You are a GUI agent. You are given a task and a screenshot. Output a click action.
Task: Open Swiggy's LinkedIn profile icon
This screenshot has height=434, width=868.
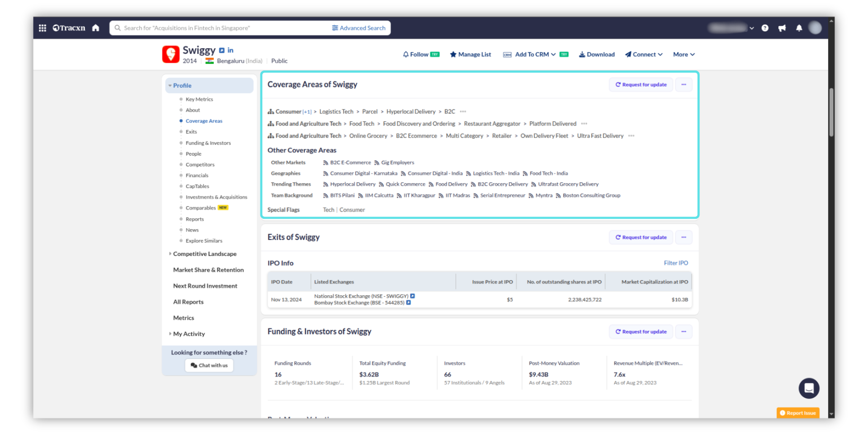click(231, 50)
